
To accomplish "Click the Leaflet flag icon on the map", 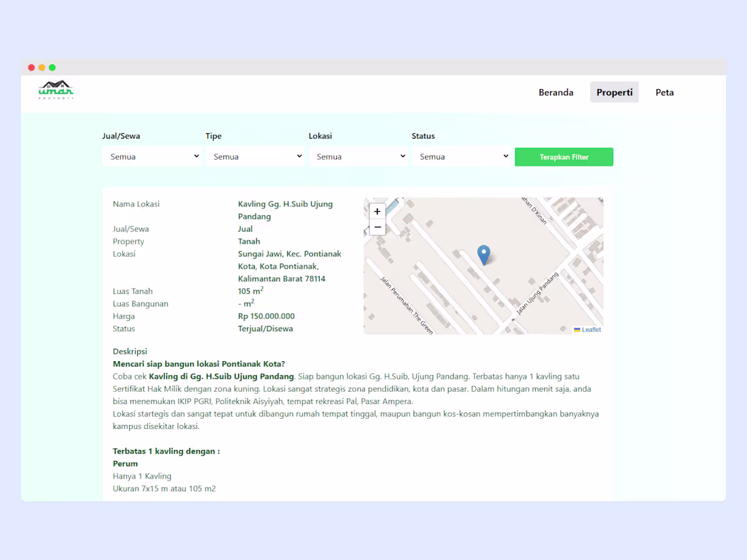I will [x=577, y=329].
